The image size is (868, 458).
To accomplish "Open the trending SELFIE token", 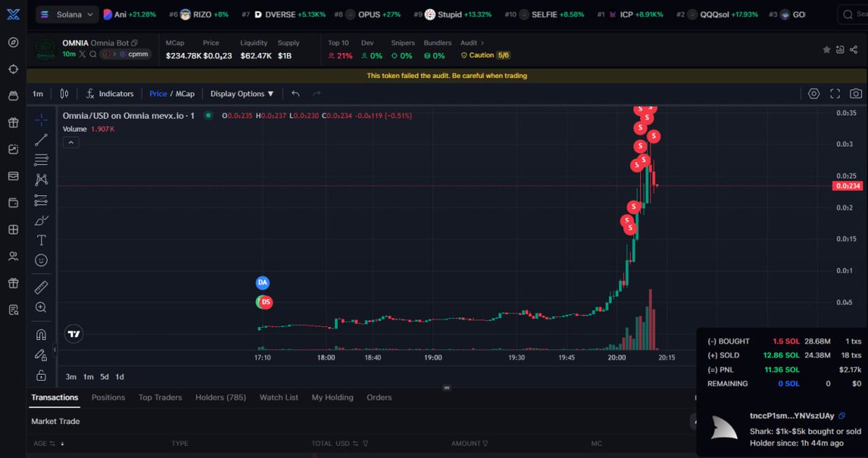I will click(544, 14).
